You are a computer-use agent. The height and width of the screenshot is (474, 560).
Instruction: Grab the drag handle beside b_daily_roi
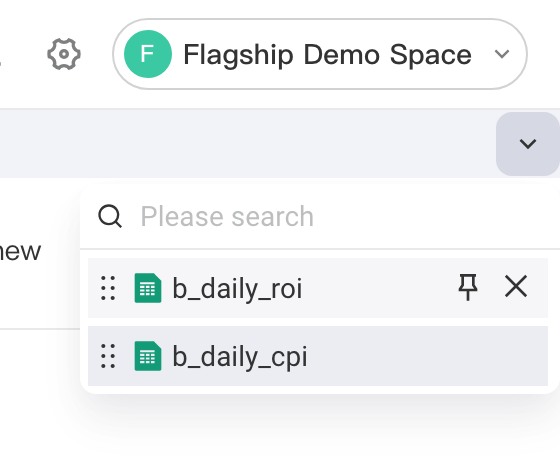[108, 288]
